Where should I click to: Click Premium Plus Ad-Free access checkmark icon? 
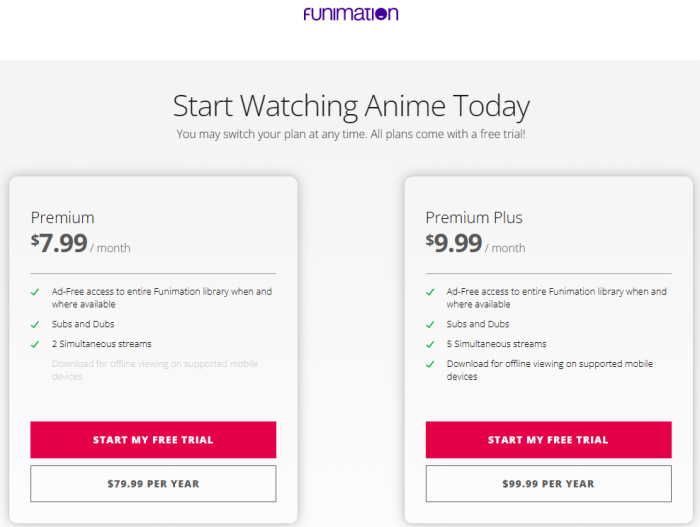click(x=430, y=292)
